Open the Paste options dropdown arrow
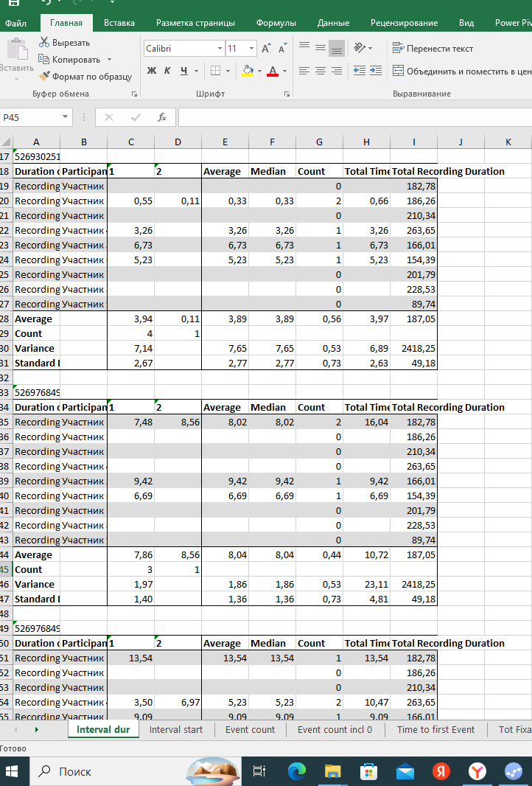 (16, 79)
